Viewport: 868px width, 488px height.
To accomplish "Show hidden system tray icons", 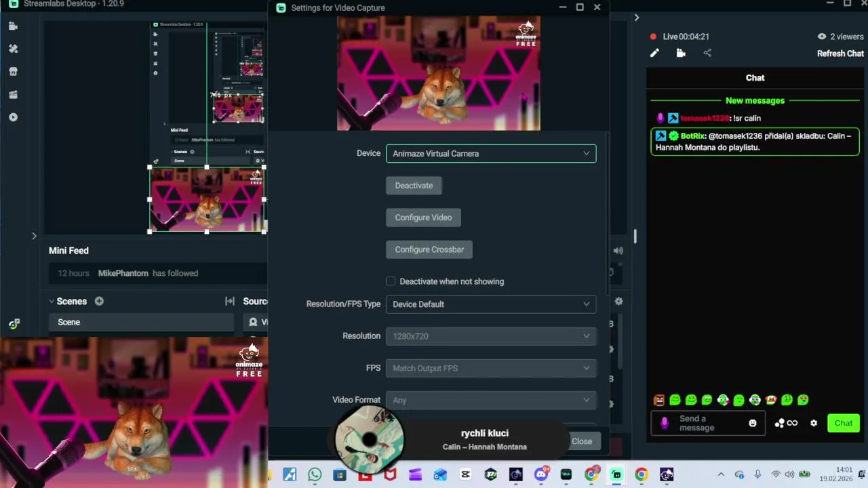I will click(721, 474).
